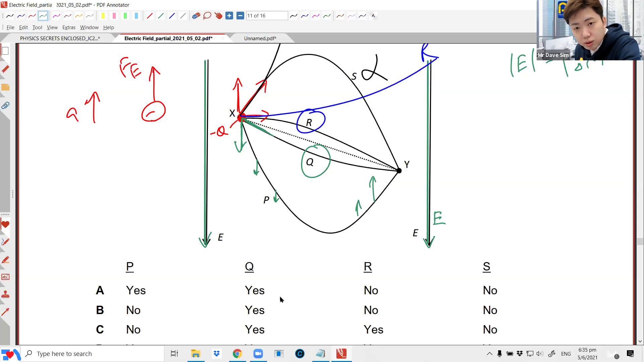Click the zoom in button
The width and height of the screenshot is (644, 362).
[x=229, y=15]
